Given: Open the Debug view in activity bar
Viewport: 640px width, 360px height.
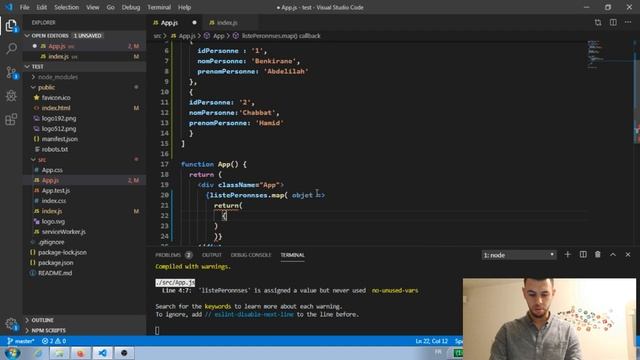Looking at the screenshot, I should tap(11, 96).
